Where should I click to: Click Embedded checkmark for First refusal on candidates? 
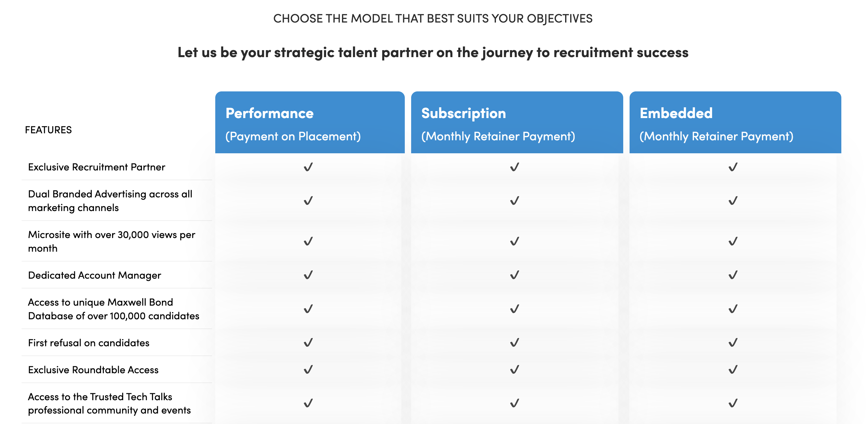[x=733, y=343]
